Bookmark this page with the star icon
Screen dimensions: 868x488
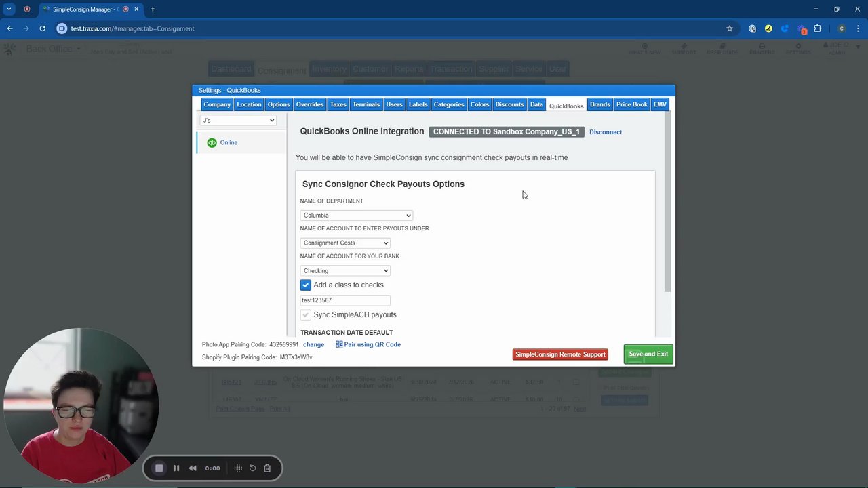click(730, 28)
